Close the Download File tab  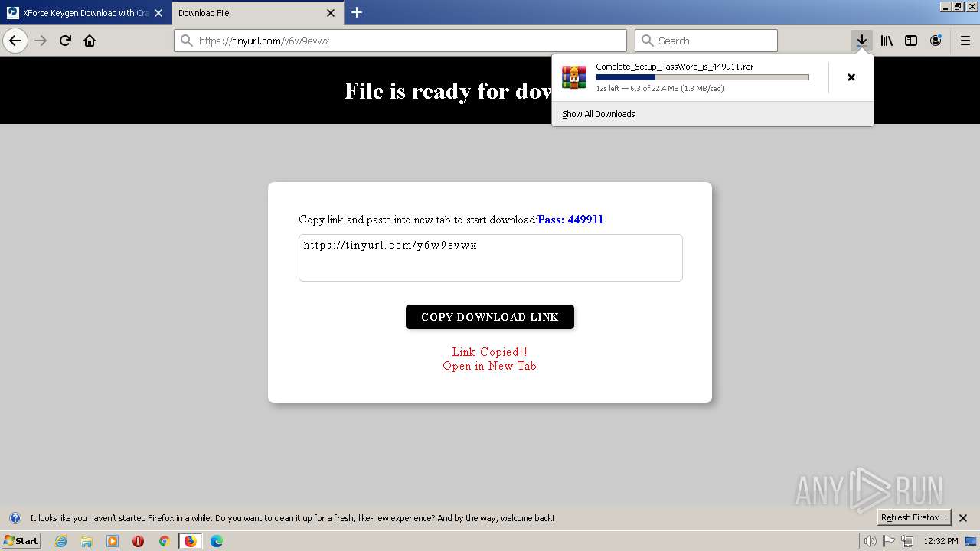331,13
